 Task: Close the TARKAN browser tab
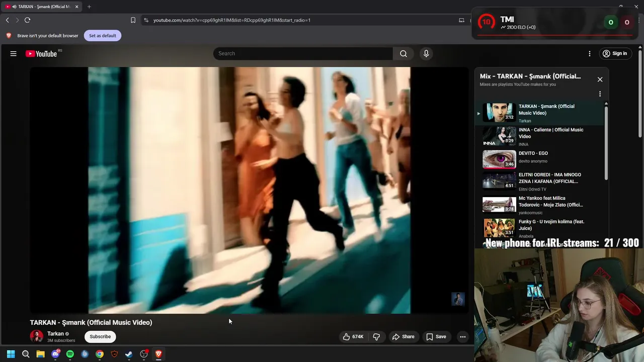[x=76, y=7]
